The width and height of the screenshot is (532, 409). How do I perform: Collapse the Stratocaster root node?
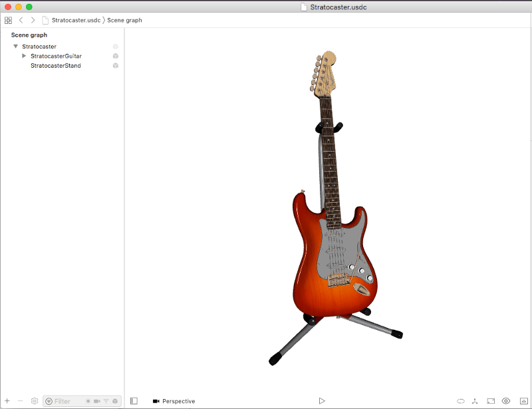click(x=15, y=47)
